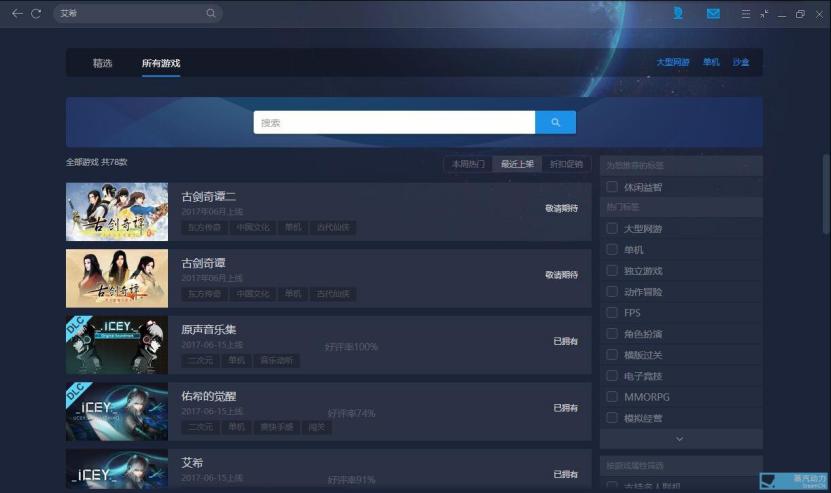Image resolution: width=831 pixels, height=493 pixels.
Task: Click the main 搜索 input field
Action: click(x=394, y=122)
